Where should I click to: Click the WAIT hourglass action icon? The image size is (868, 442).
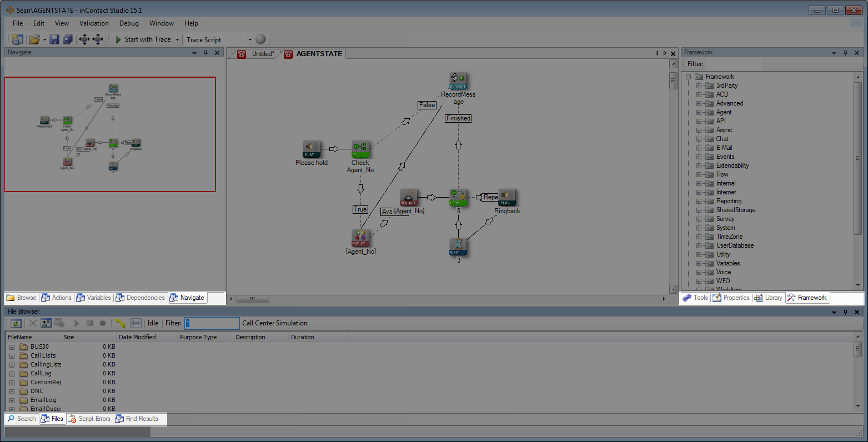tap(458, 247)
